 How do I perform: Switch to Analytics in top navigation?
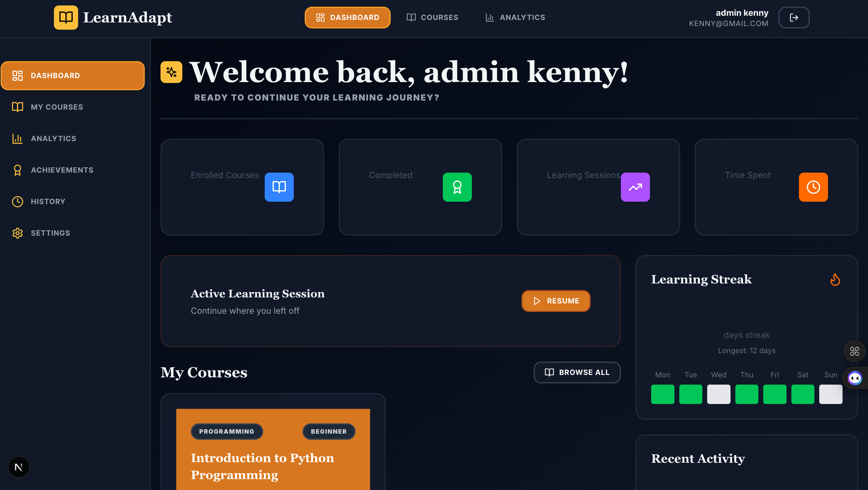[515, 18]
